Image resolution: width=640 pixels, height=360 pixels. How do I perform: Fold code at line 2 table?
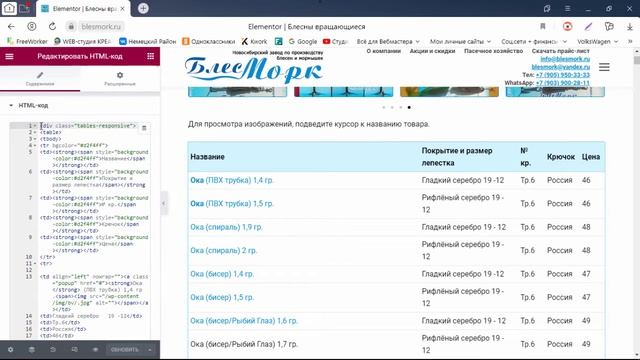coord(35,132)
